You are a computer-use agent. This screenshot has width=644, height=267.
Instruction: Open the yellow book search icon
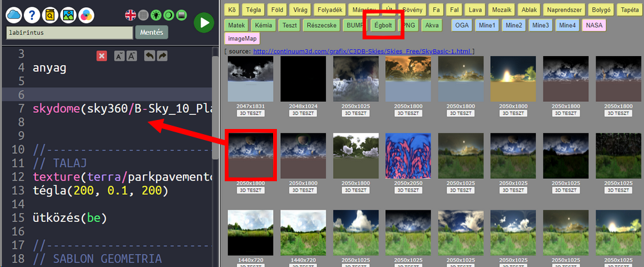[x=50, y=14]
